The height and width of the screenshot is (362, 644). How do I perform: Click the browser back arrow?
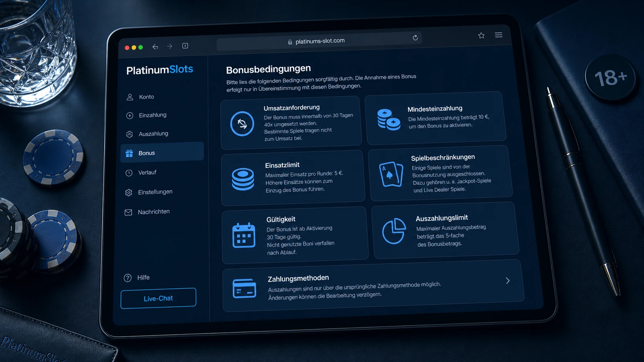click(155, 47)
